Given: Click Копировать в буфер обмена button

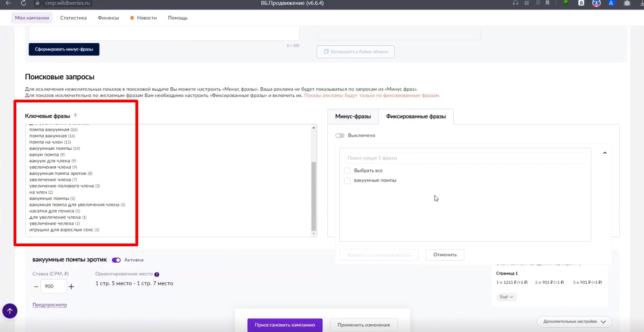Looking at the screenshot, I should tap(356, 52).
